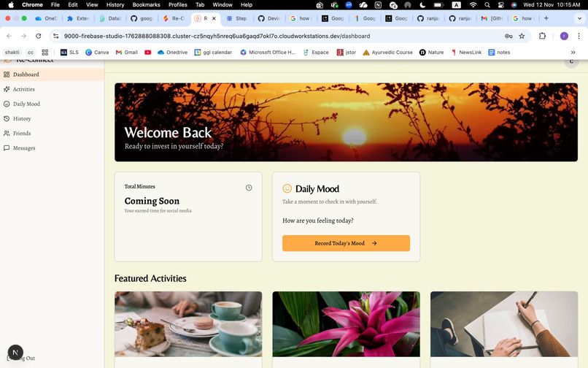This screenshot has width=588, height=368.
Task: Click the user avatar circle at top right of page
Action: click(x=571, y=61)
